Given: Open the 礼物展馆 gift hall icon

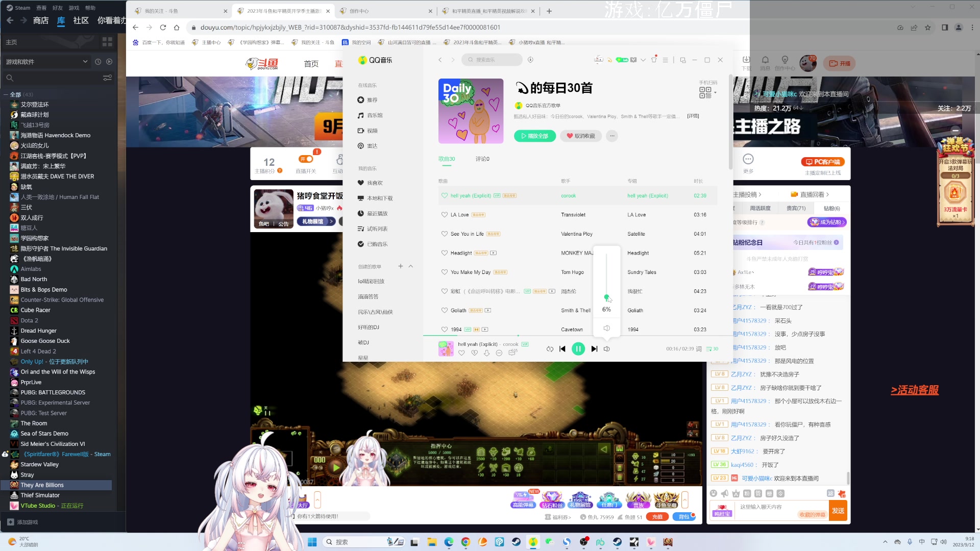Looking at the screenshot, I should pos(580,499).
